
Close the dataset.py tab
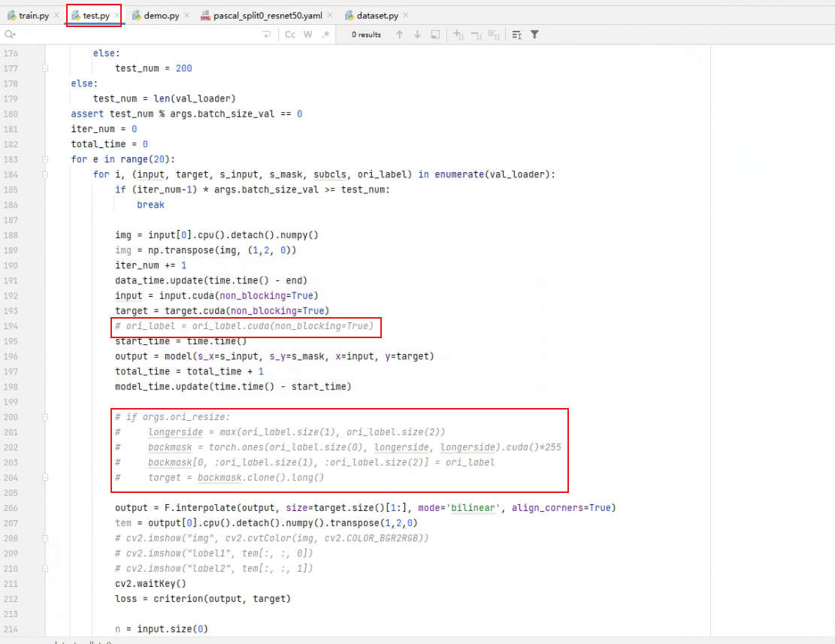(x=406, y=16)
